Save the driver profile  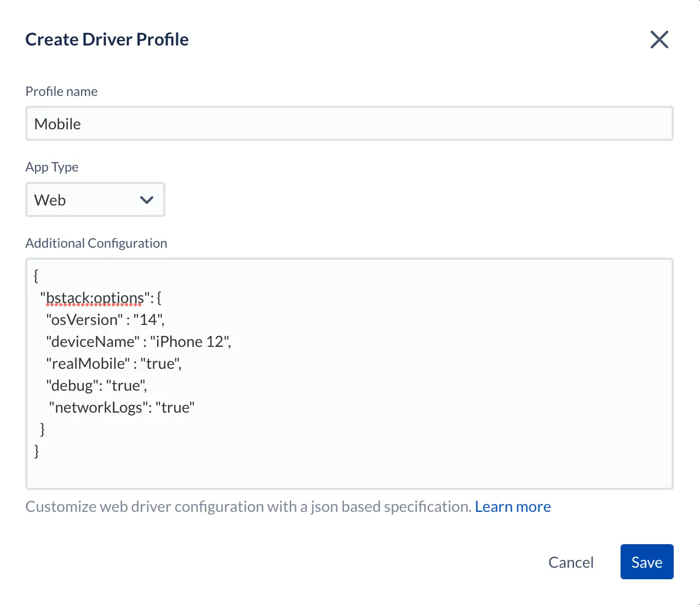(x=646, y=562)
